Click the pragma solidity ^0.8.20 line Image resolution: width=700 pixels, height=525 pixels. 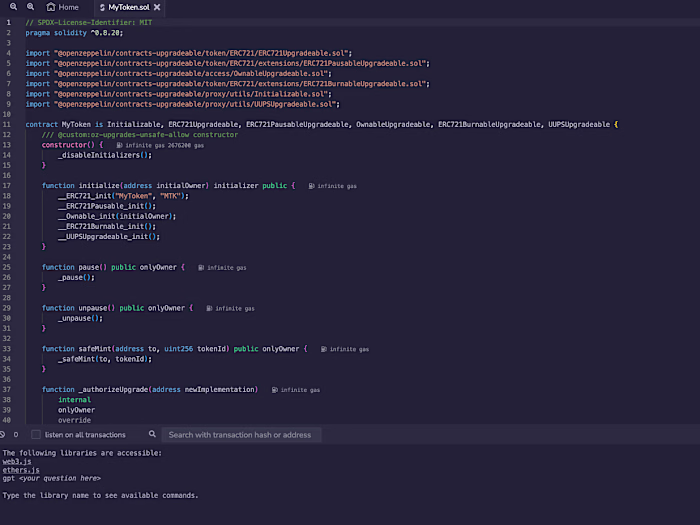pyautogui.click(x=74, y=33)
